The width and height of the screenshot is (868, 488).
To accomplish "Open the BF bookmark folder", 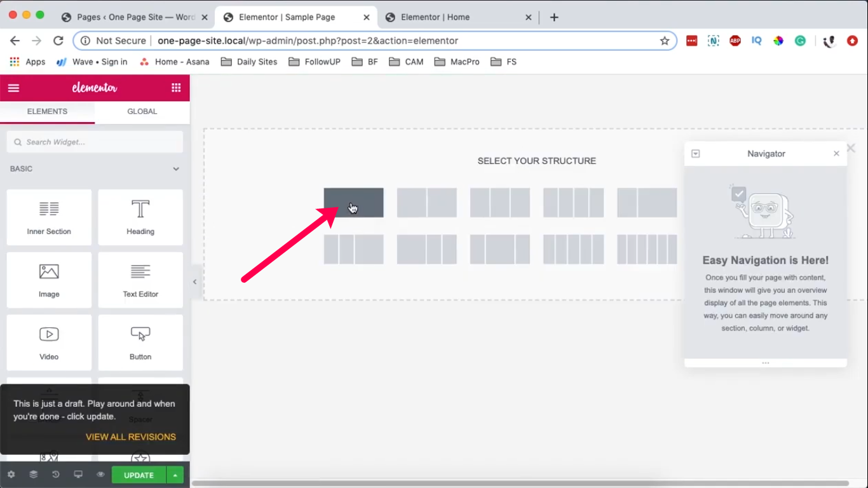I will click(365, 62).
